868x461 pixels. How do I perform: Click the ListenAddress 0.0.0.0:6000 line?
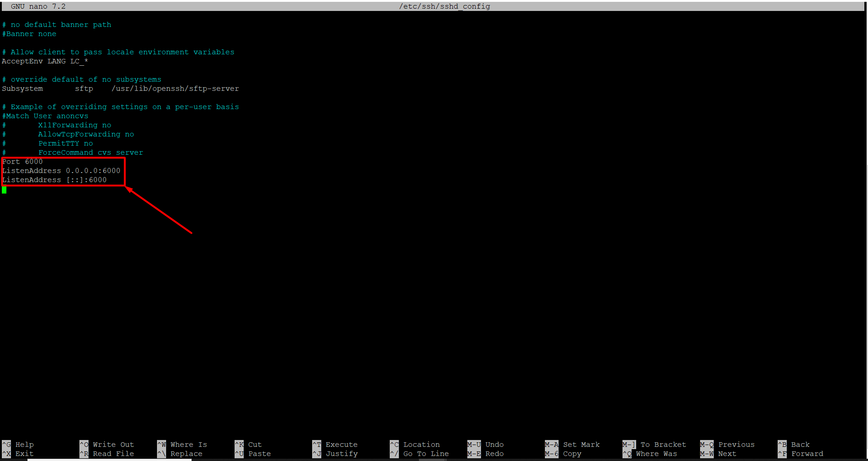(61, 171)
